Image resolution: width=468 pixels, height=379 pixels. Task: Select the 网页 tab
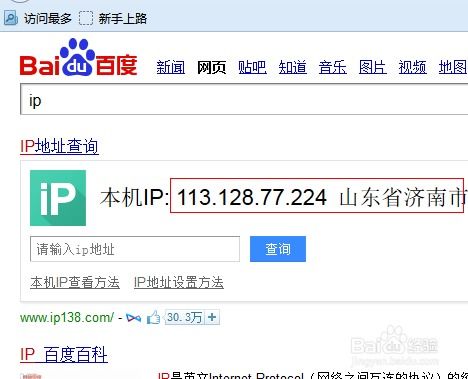coord(211,67)
